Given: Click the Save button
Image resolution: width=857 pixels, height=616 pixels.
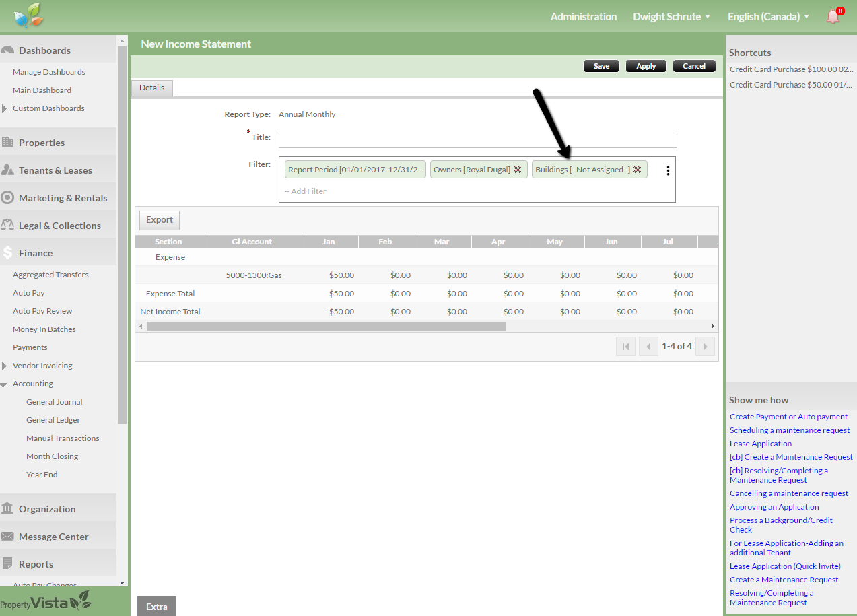Looking at the screenshot, I should tap(601, 66).
